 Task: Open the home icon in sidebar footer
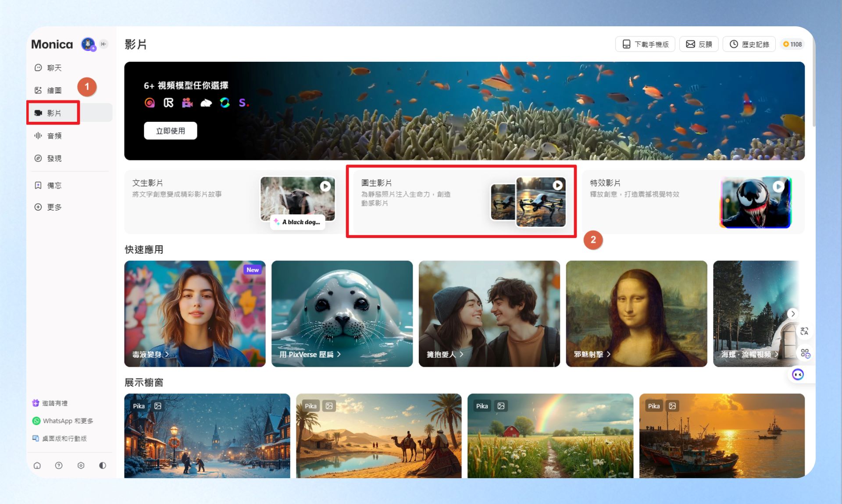37,465
